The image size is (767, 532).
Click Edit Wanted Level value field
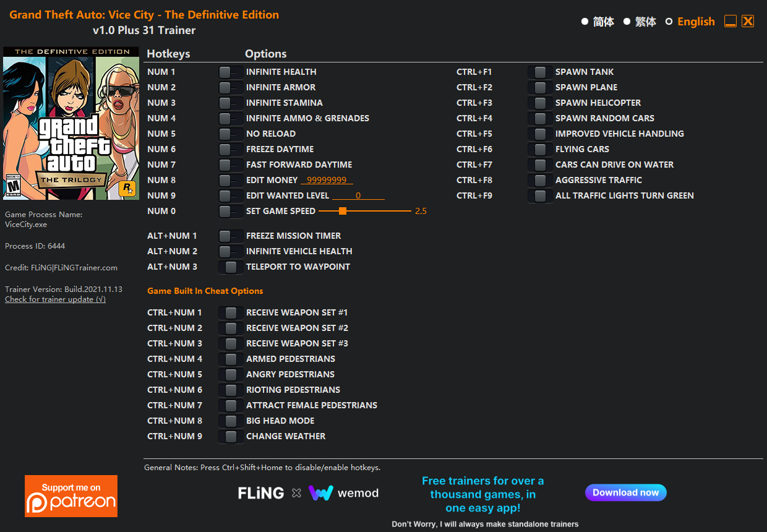[358, 195]
